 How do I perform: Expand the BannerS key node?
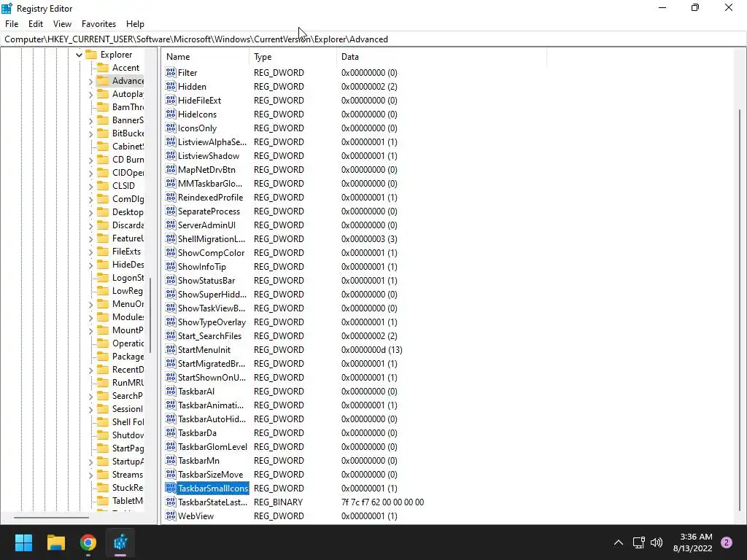click(90, 120)
